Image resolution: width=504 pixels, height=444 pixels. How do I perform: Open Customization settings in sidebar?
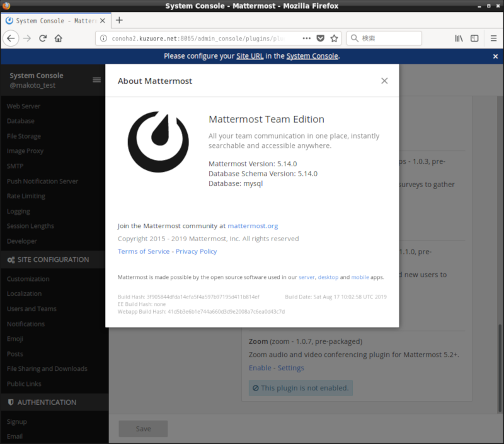point(28,279)
